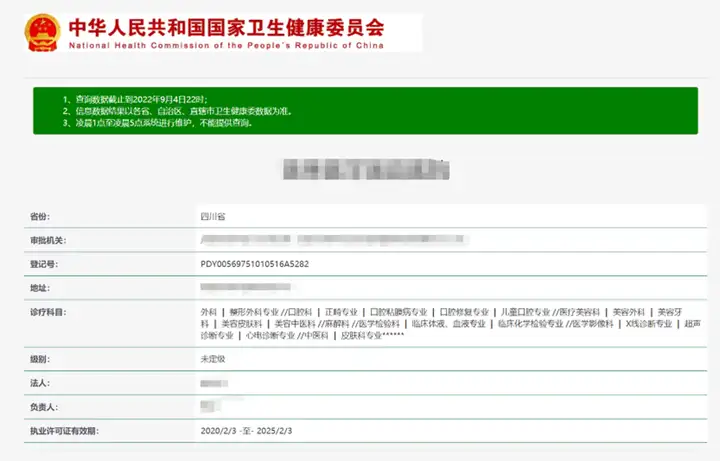Click 'National Health Commission of the People's Republic of China' text
Screen dimensions: 720x461
226,45
